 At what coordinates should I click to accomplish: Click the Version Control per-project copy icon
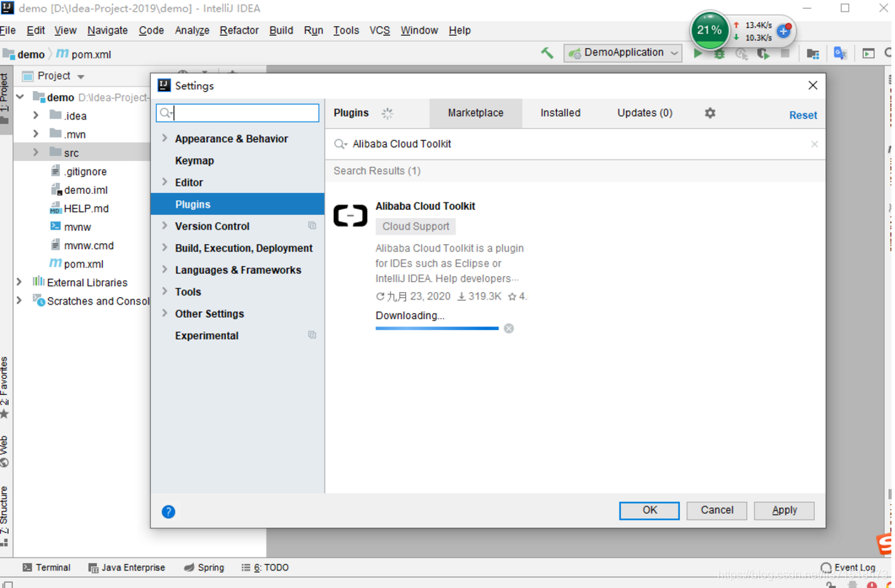(312, 226)
